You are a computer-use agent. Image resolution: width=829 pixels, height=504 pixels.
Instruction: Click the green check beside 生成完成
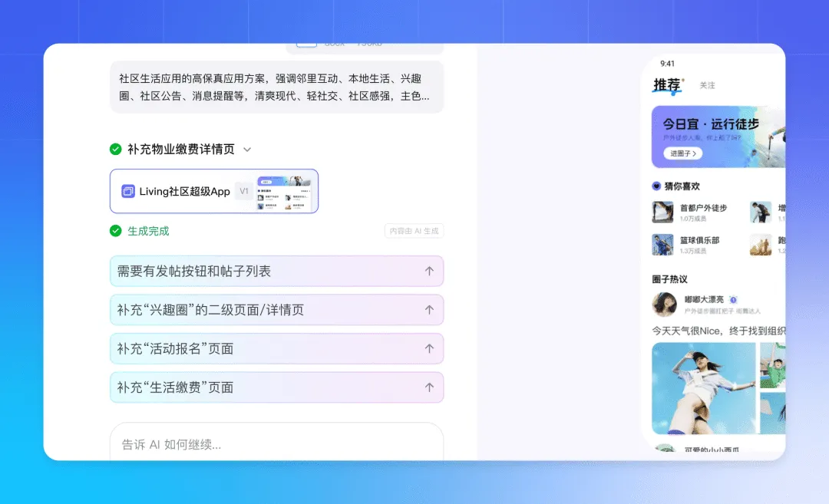coord(115,231)
